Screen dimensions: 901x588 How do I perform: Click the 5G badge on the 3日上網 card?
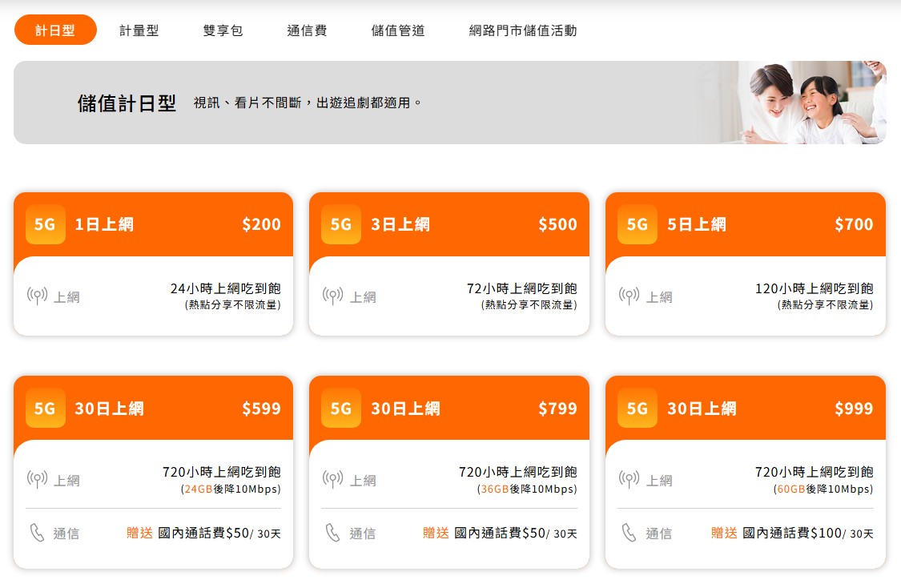click(x=341, y=224)
